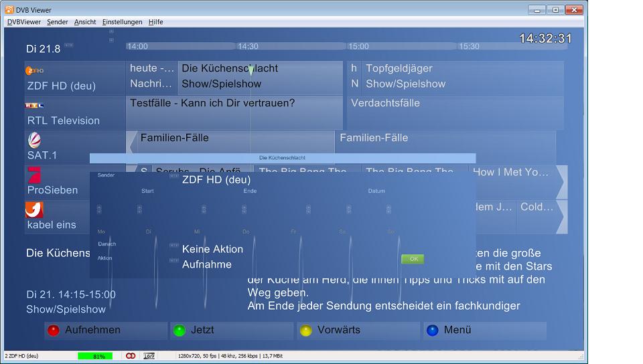
Task: Click the kabel eins channel logo
Action: click(x=34, y=210)
